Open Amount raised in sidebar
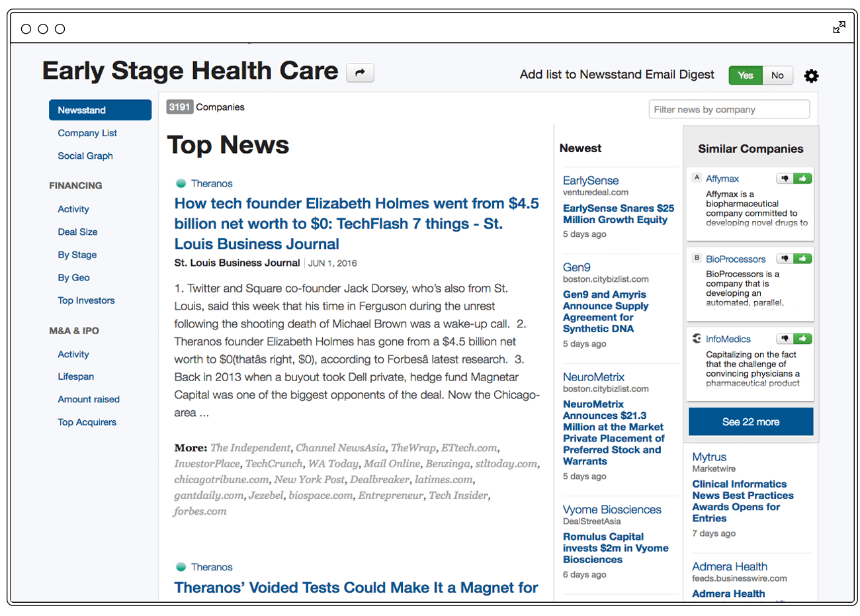The image size is (860, 616). click(89, 399)
